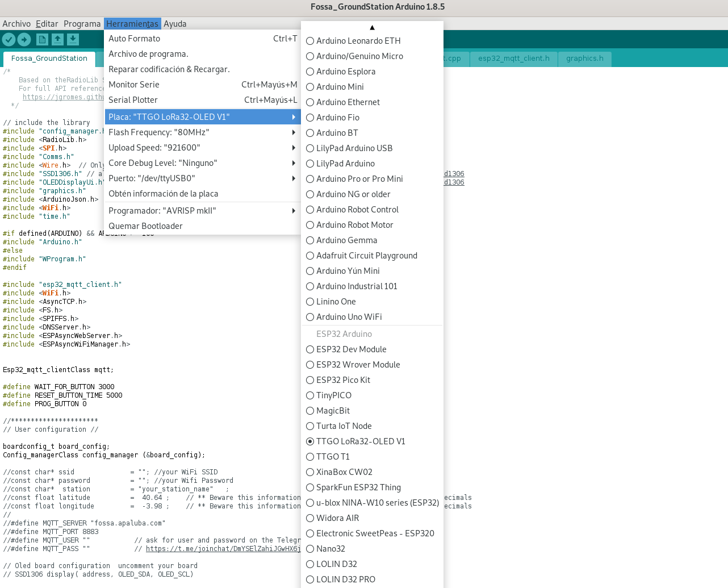Select Arduino Robot Control board
Image resolution: width=728 pixels, height=588 pixels.
(372, 210)
